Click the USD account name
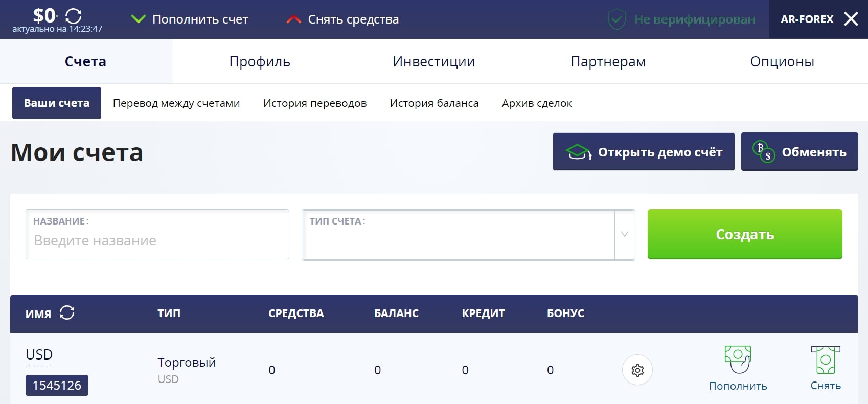The width and height of the screenshot is (868, 404). [39, 354]
